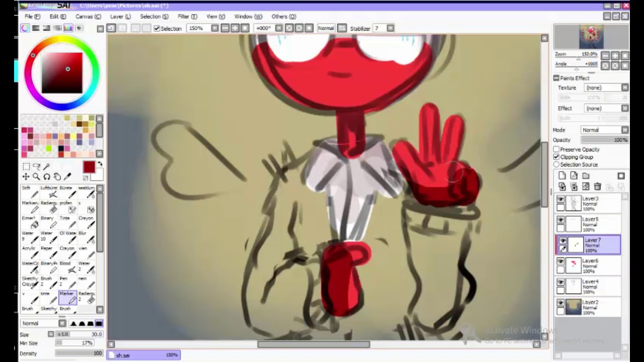Image resolution: width=644 pixels, height=362 pixels.
Task: Create a new linework layer
Action: click(574, 176)
